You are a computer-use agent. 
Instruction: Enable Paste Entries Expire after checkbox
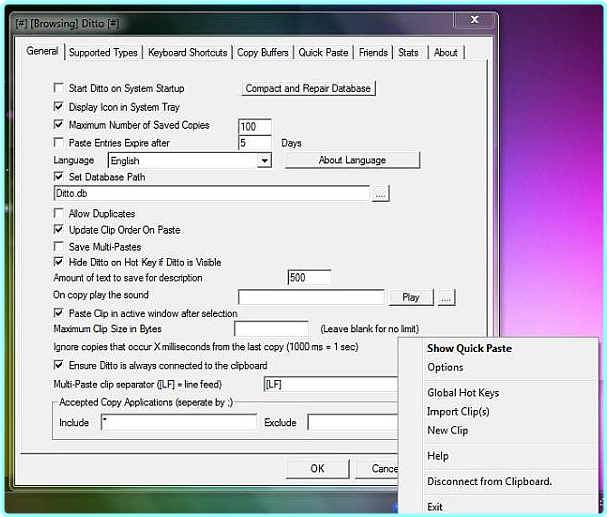58,142
